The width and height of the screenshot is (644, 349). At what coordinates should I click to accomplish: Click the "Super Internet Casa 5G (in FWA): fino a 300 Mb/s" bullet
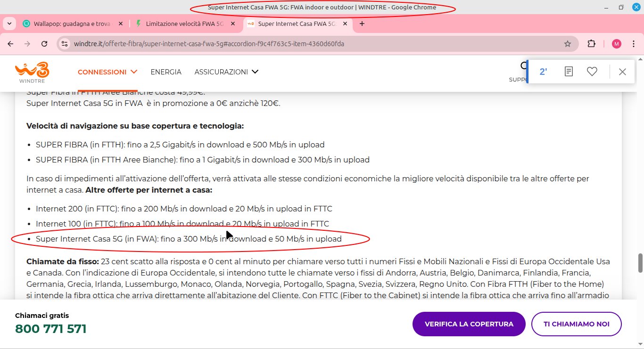pyautogui.click(x=189, y=239)
